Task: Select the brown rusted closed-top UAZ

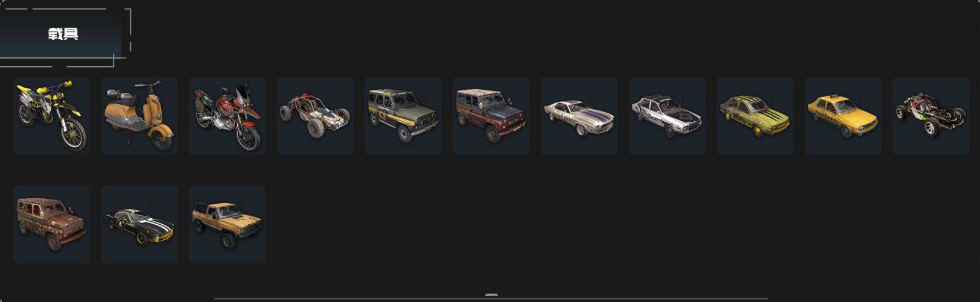Action: coord(51,224)
